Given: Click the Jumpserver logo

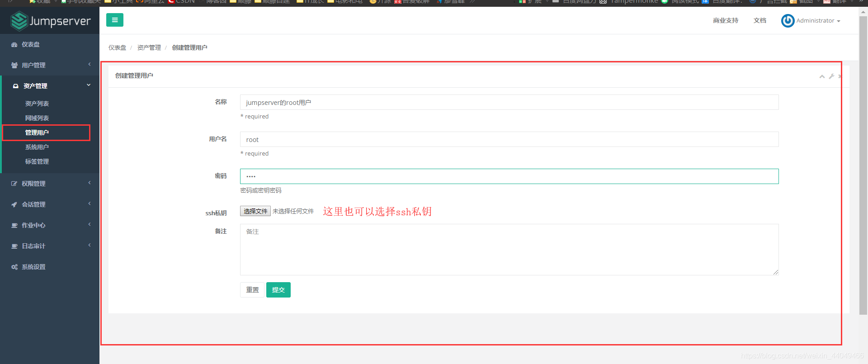Looking at the screenshot, I should (50, 21).
